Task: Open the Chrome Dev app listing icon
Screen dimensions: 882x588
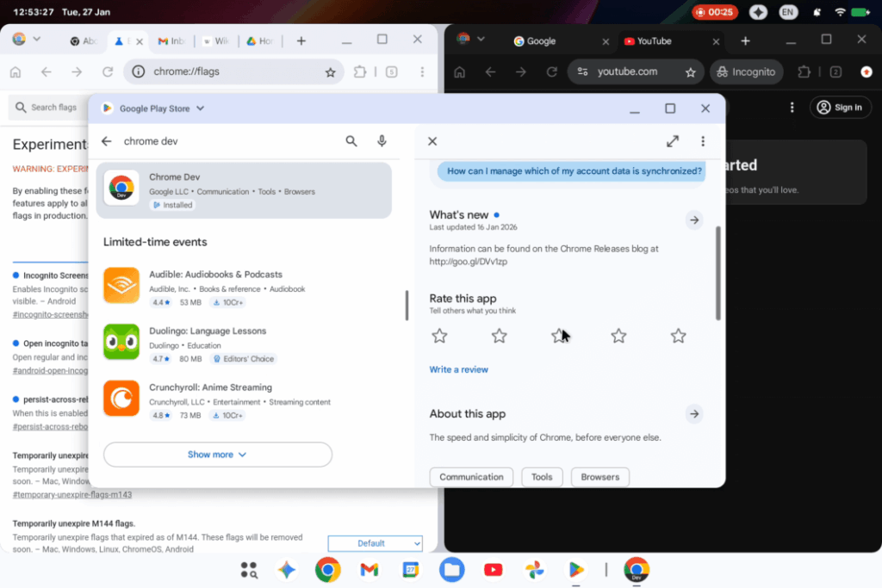Action: click(121, 189)
